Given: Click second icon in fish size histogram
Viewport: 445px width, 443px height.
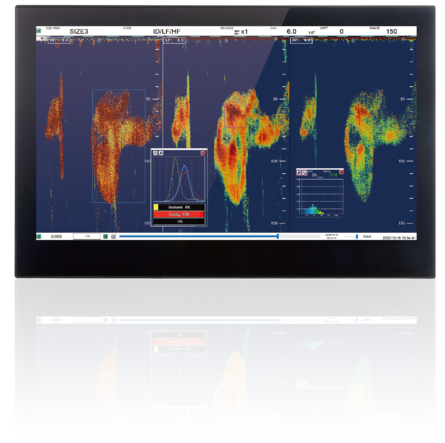Looking at the screenshot, I should click(x=304, y=172).
